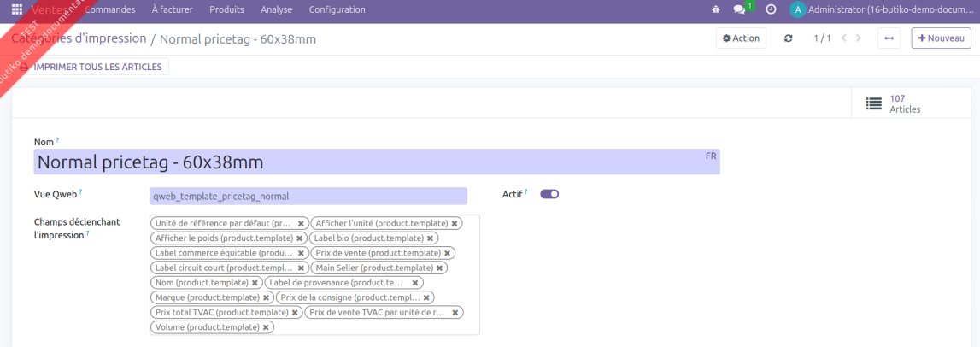
Task: Remove tag Label de provenance
Action: click(415, 283)
